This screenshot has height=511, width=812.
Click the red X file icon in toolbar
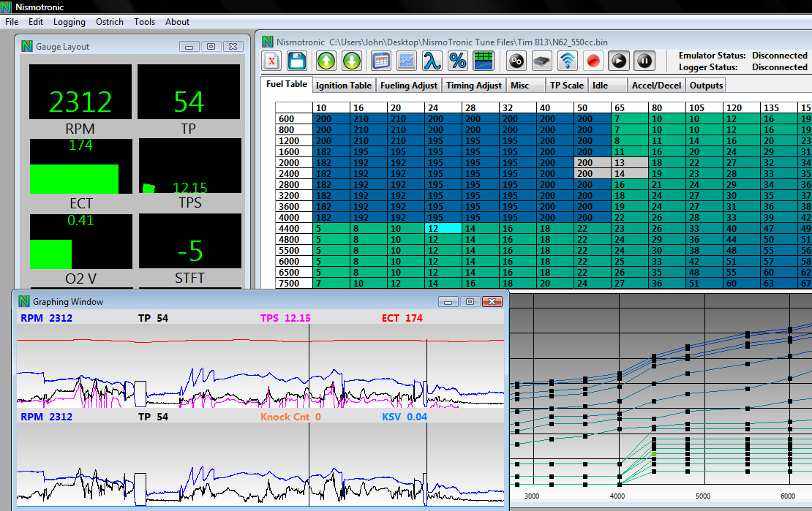click(x=272, y=61)
